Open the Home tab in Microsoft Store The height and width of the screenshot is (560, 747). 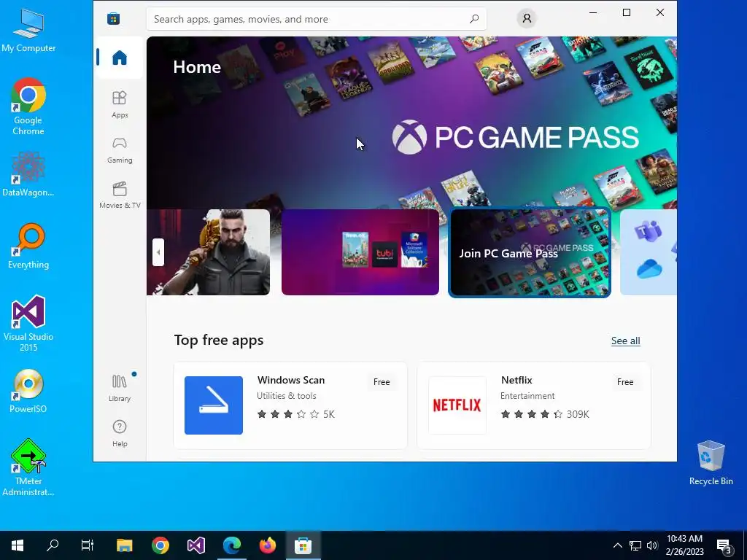point(120,58)
